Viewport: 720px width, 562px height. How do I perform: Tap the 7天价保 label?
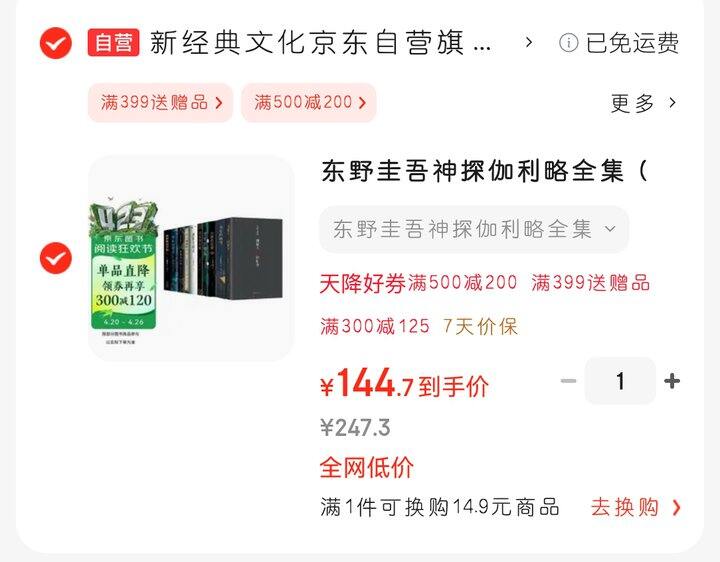(x=480, y=326)
